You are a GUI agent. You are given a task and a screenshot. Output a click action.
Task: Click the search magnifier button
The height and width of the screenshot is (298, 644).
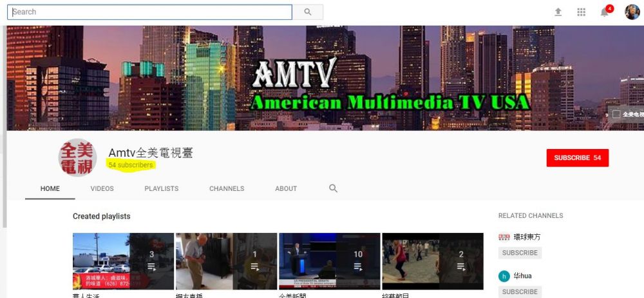[x=308, y=12]
